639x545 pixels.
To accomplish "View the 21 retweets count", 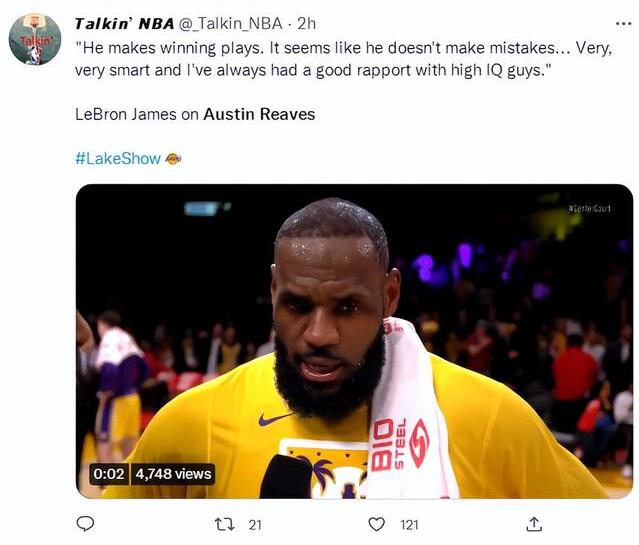I will [255, 524].
